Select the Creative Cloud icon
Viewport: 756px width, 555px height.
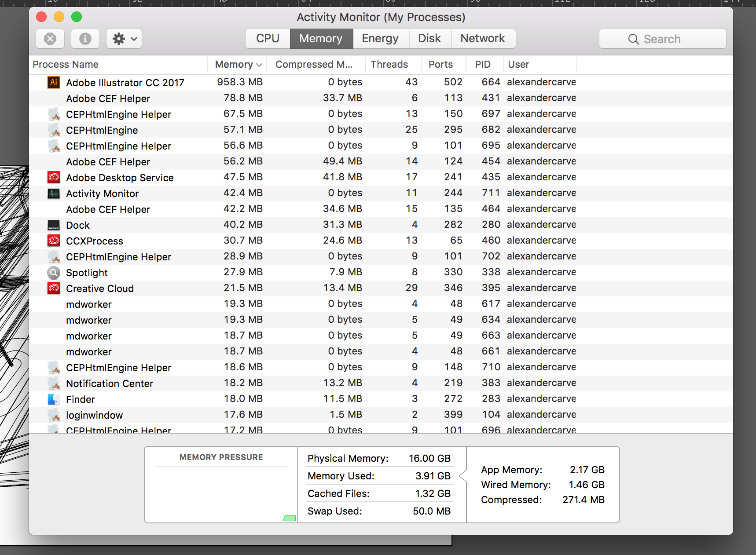click(54, 288)
